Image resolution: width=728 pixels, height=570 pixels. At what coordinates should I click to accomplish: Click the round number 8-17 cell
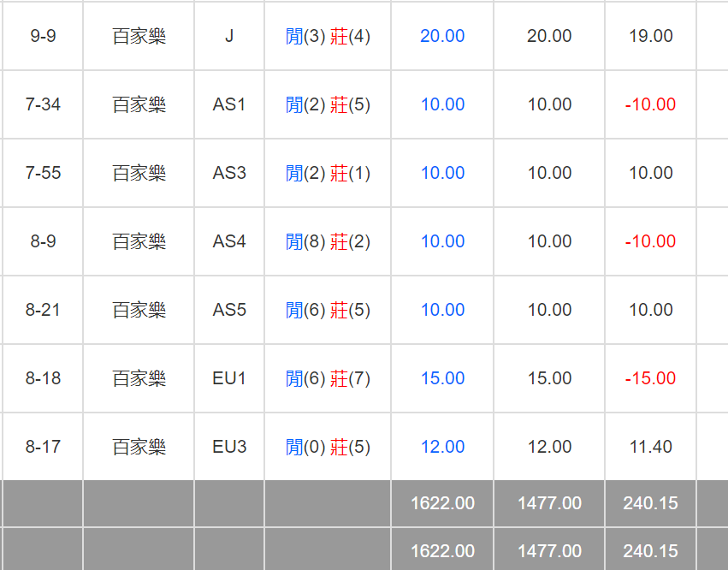(x=43, y=447)
